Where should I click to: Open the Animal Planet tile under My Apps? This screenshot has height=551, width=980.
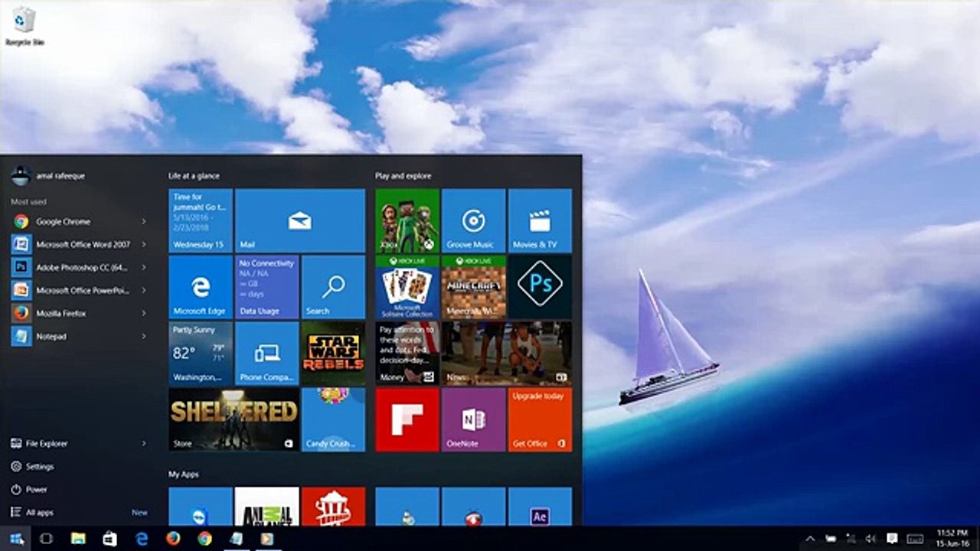pos(266,507)
